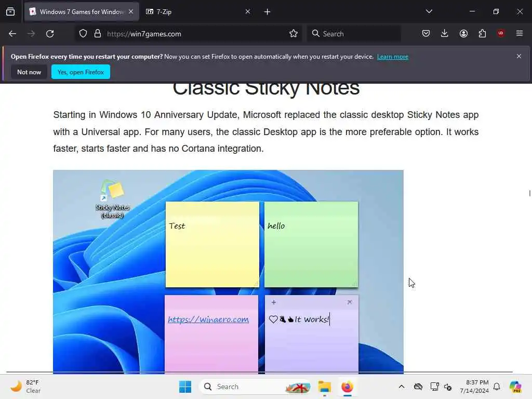Open File Explorer from taskbar
The width and height of the screenshot is (532, 399).
tap(325, 387)
